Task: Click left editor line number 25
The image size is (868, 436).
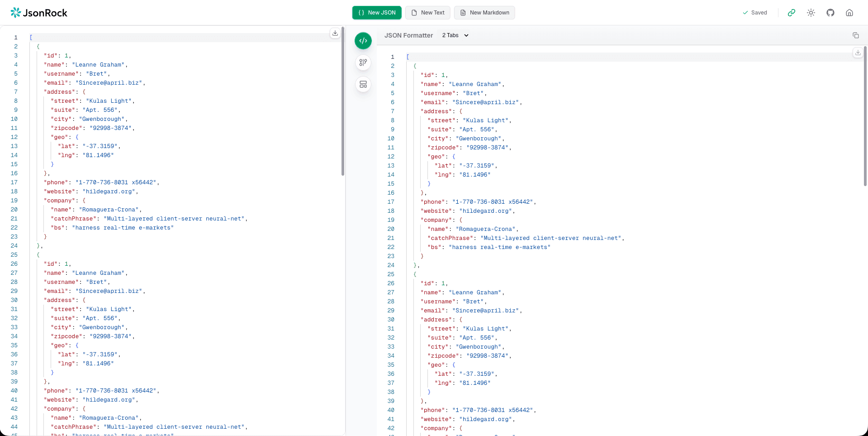Action: coord(14,255)
